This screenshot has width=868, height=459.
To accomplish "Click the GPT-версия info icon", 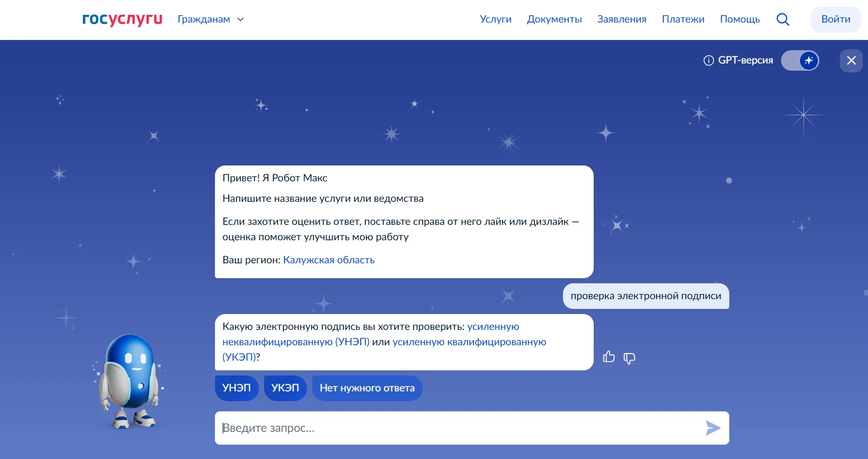I will tap(708, 60).
